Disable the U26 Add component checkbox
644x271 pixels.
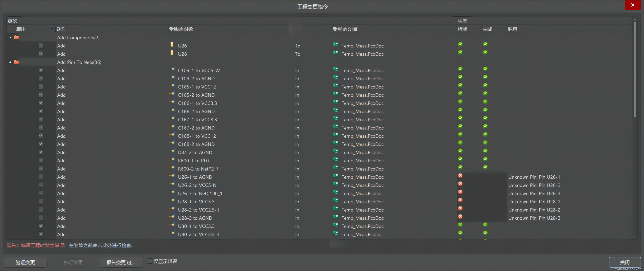coord(41,45)
